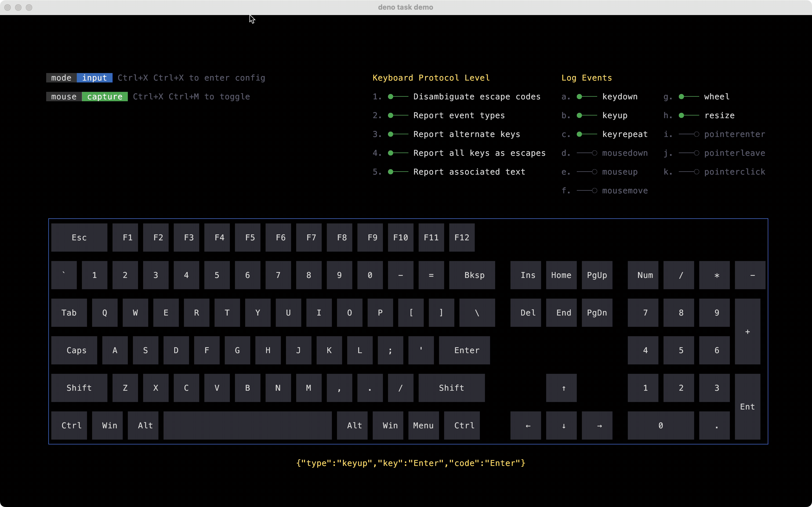The width and height of the screenshot is (812, 507).
Task: Enable mousemove event logging
Action: coord(587,190)
